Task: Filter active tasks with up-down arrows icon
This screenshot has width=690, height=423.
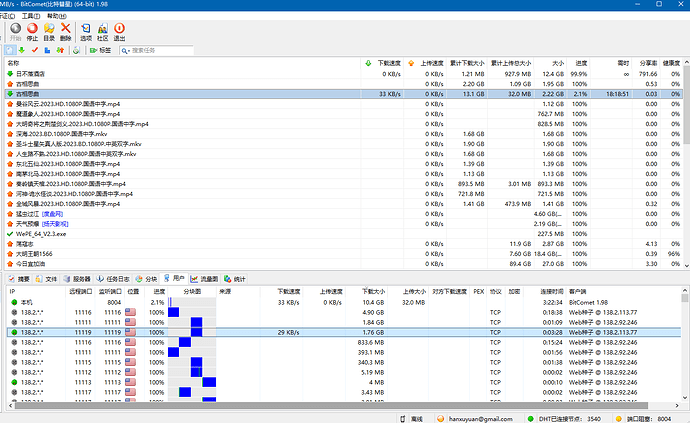Action: point(60,50)
